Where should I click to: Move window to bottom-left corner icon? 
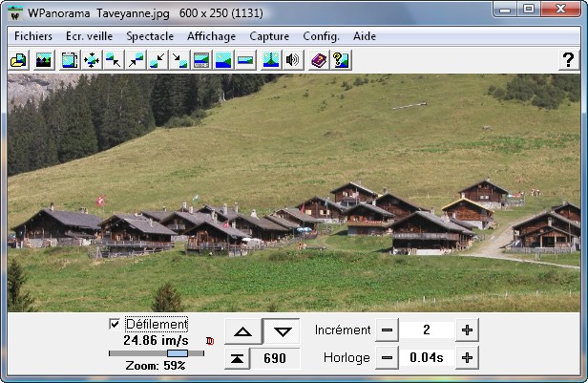[157, 60]
